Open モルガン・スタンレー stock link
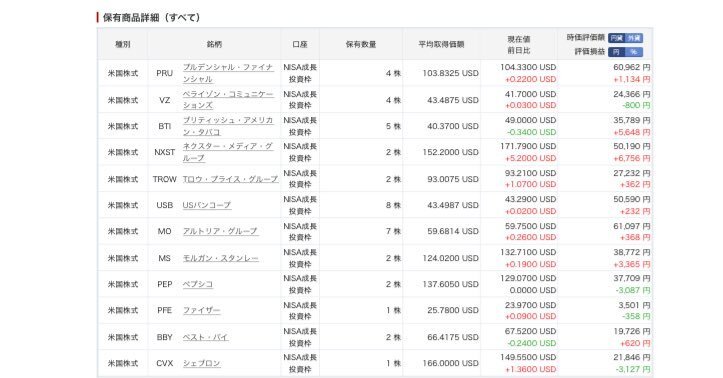This screenshot has width=723, height=378. pyautogui.click(x=220, y=258)
